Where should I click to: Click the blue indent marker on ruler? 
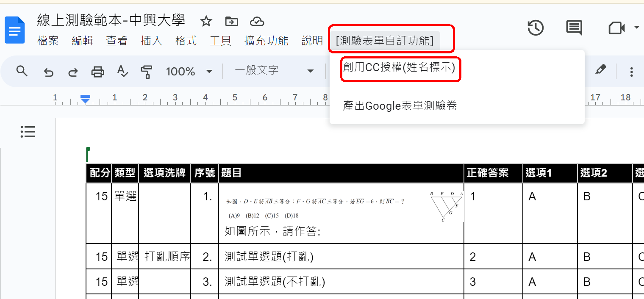click(x=86, y=100)
